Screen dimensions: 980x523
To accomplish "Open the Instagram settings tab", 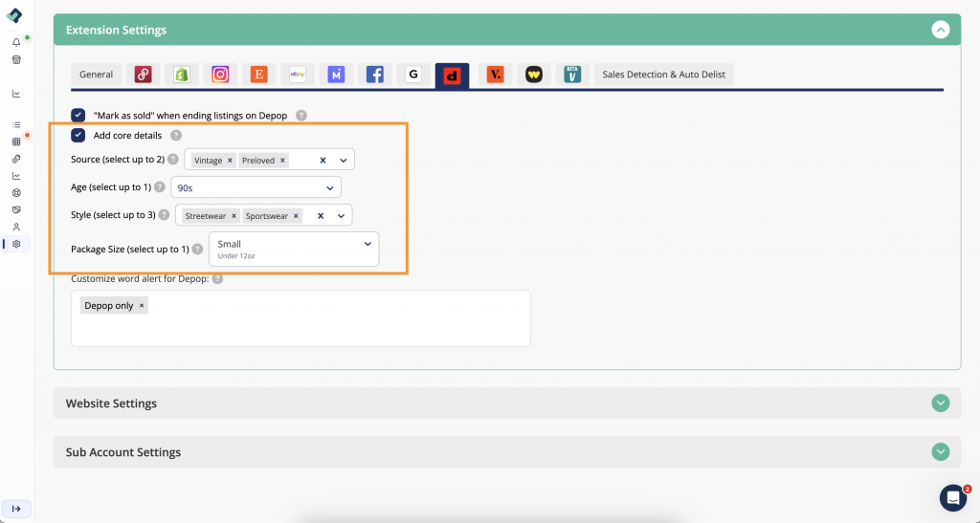I will [220, 75].
